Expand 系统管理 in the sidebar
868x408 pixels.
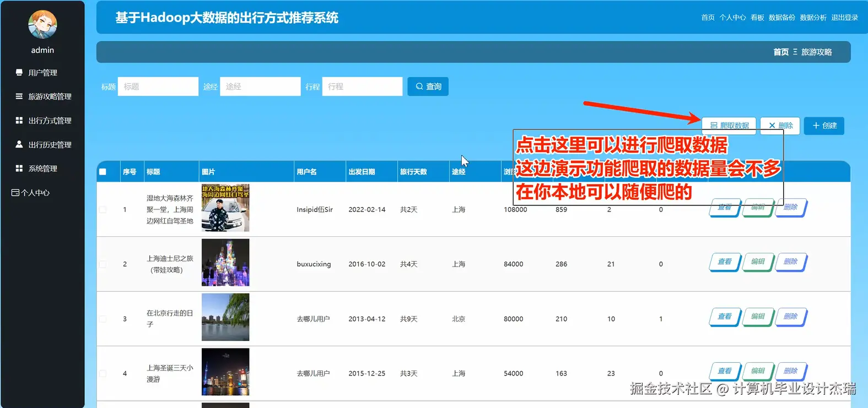pyautogui.click(x=42, y=168)
